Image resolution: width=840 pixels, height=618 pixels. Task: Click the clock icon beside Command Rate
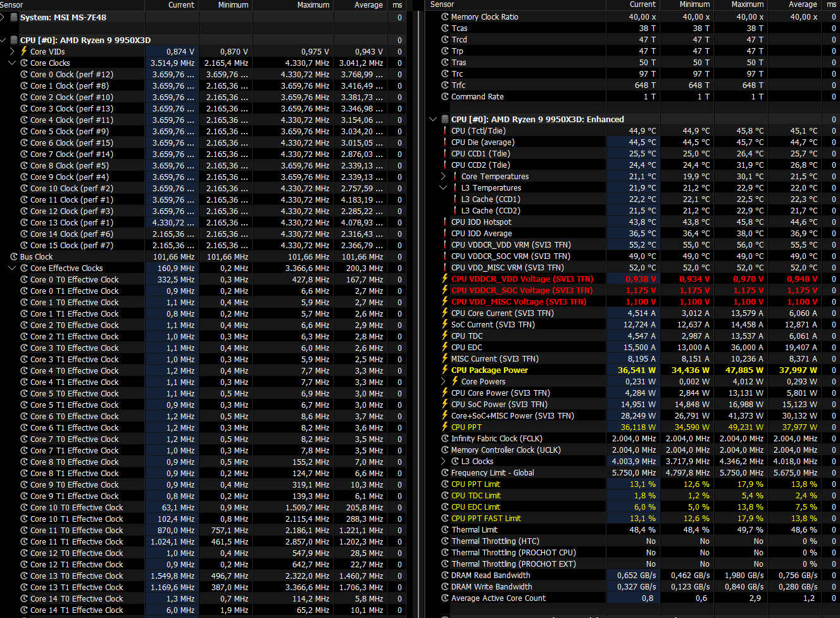pyautogui.click(x=445, y=96)
